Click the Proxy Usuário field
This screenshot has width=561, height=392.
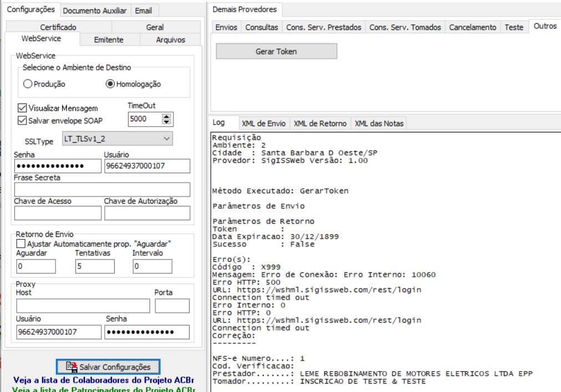[x=59, y=332]
